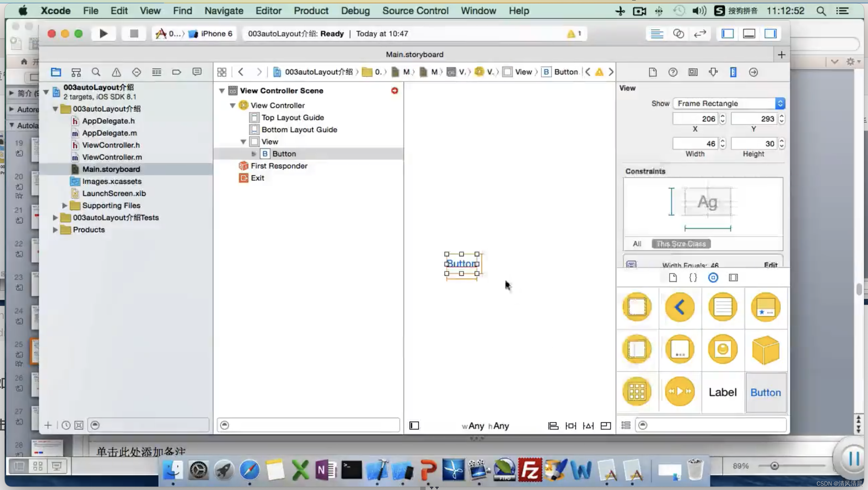Expand the Products group
The image size is (868, 490).
[x=55, y=230]
